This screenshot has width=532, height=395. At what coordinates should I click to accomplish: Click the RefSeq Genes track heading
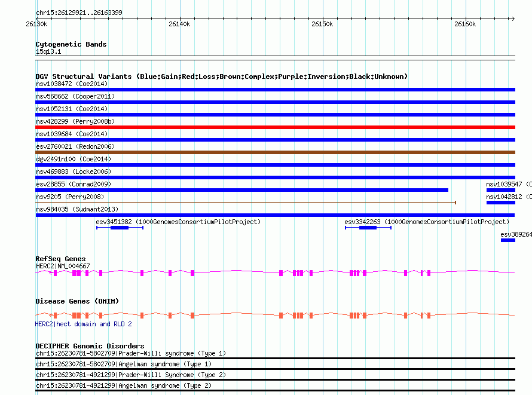60,259
